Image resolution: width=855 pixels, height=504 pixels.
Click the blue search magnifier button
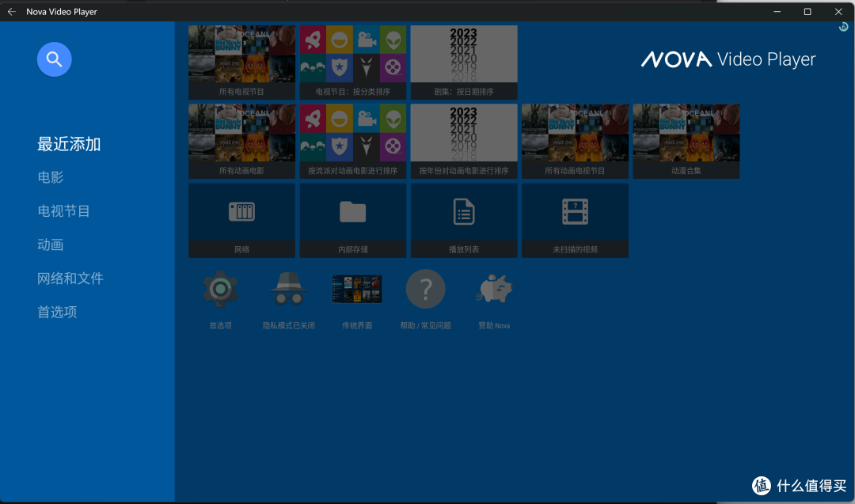(54, 59)
